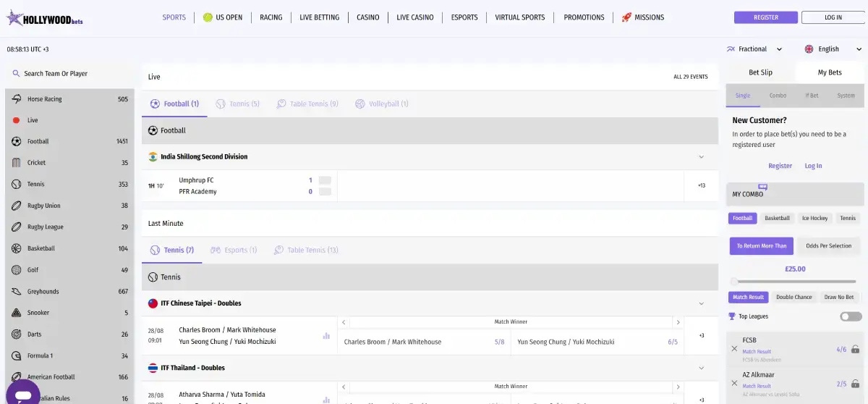The image size is (868, 404).
Task: Collapse ITF Thailand - Doubles section
Action: pyautogui.click(x=701, y=368)
